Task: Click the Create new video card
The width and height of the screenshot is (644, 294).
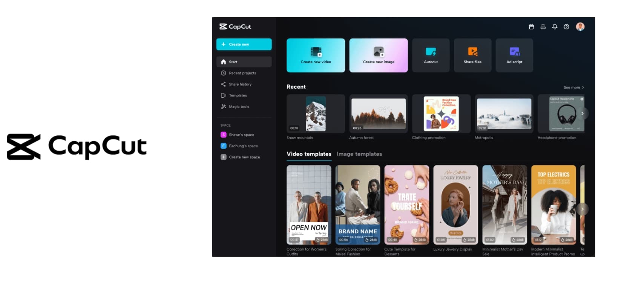Action: tap(316, 55)
